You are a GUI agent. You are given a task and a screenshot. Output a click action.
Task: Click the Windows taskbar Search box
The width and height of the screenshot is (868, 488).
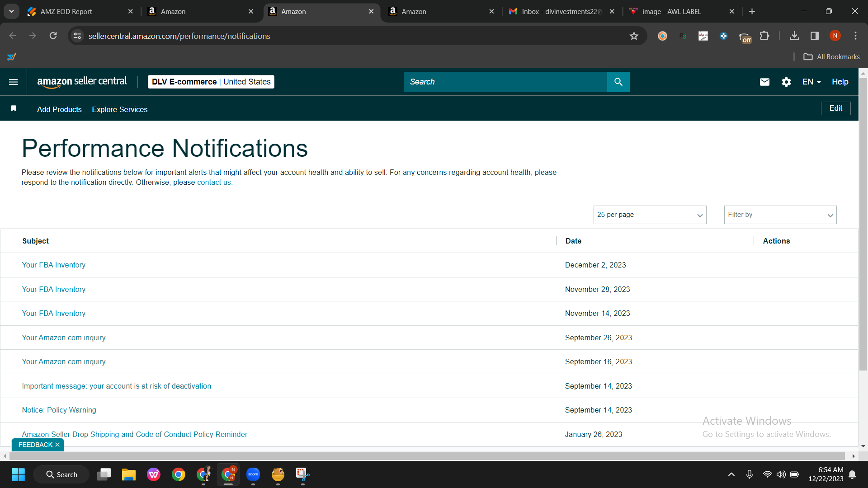click(x=61, y=474)
